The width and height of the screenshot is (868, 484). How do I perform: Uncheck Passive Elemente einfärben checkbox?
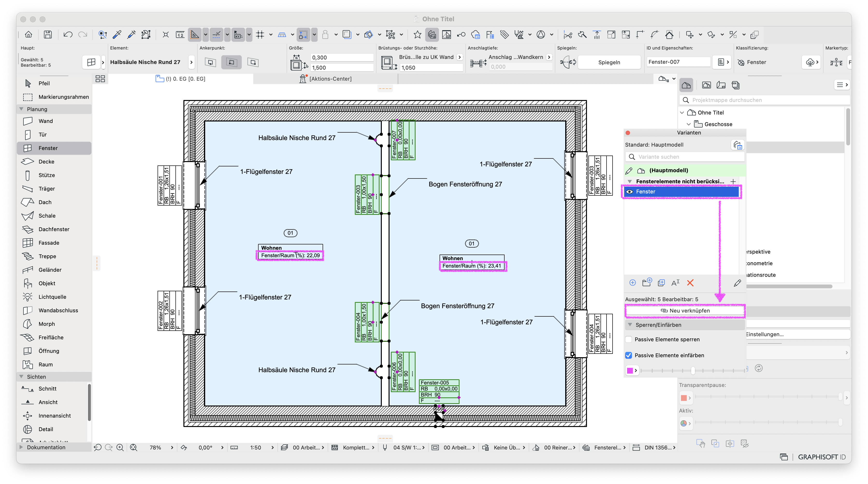click(629, 355)
